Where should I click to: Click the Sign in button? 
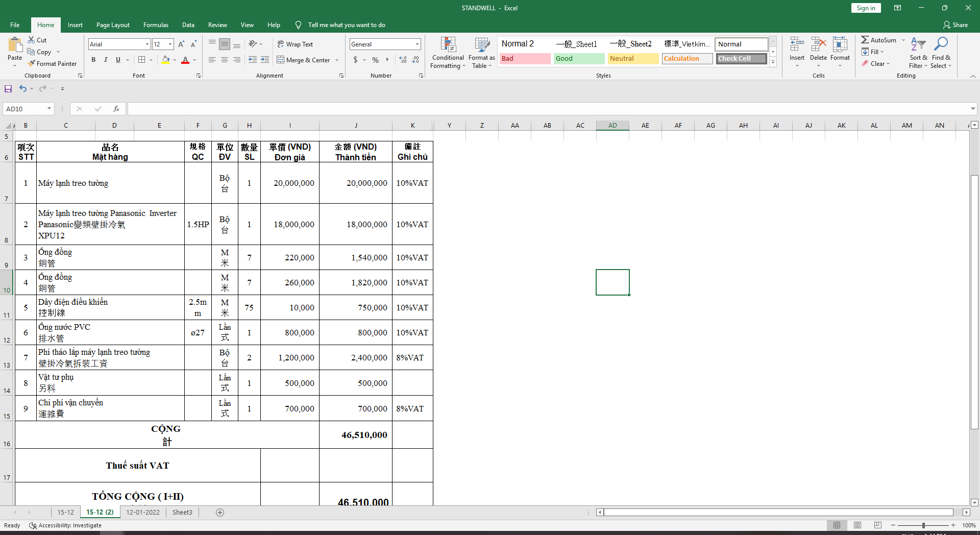click(x=866, y=8)
